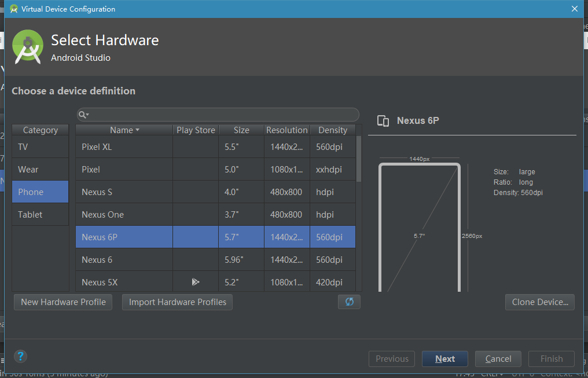Screen dimensions: 588x378
Task: Click the Next button
Action: tap(444, 358)
